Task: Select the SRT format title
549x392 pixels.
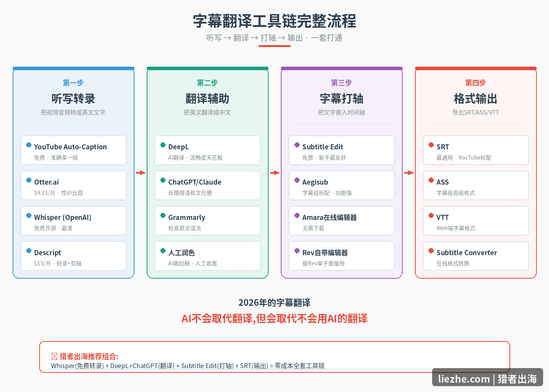Action: click(443, 147)
